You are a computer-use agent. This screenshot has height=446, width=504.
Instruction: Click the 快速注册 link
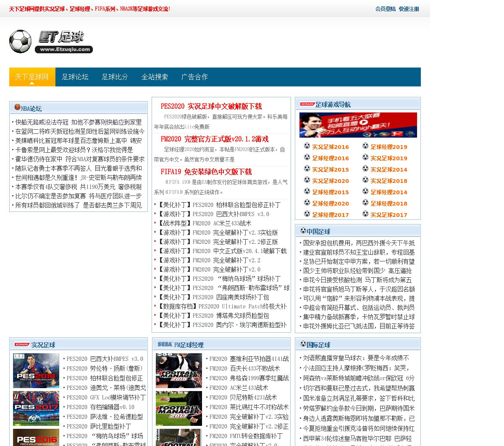click(409, 9)
